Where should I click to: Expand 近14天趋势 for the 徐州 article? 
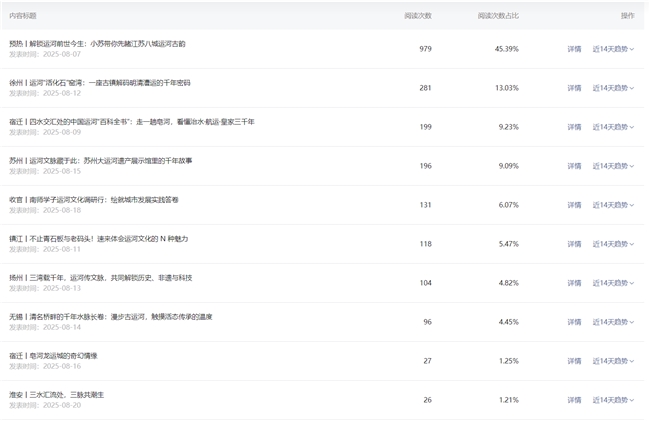(613, 88)
